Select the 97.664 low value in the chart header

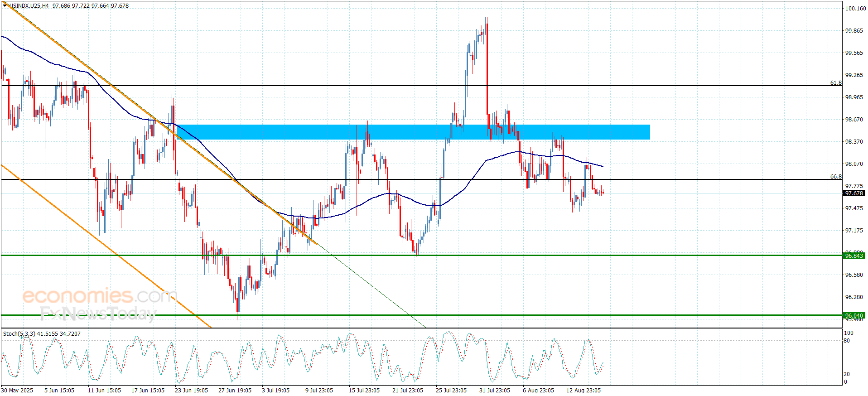(100, 6)
